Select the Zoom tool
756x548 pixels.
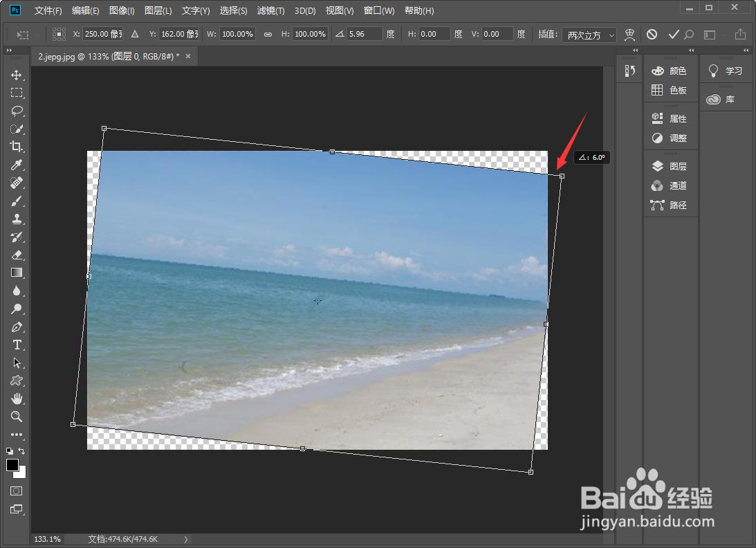click(x=17, y=417)
